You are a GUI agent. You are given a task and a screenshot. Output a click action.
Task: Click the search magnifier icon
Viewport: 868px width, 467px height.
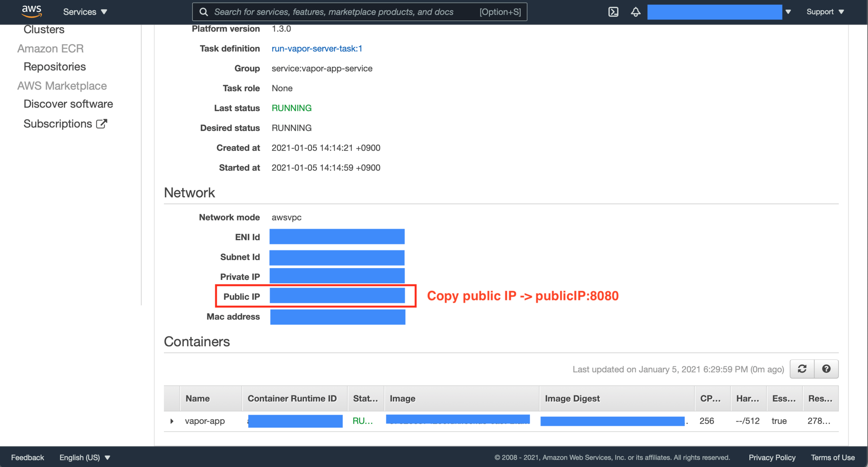[x=204, y=12]
